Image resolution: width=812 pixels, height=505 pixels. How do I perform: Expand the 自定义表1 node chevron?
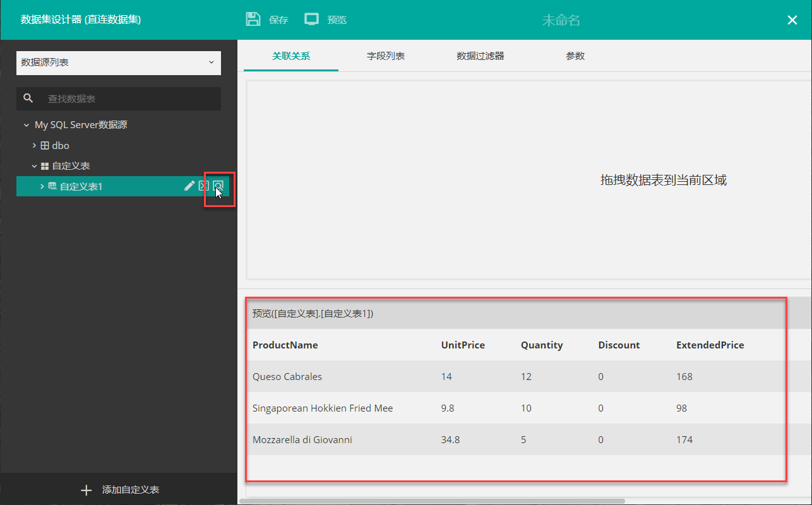(x=42, y=186)
